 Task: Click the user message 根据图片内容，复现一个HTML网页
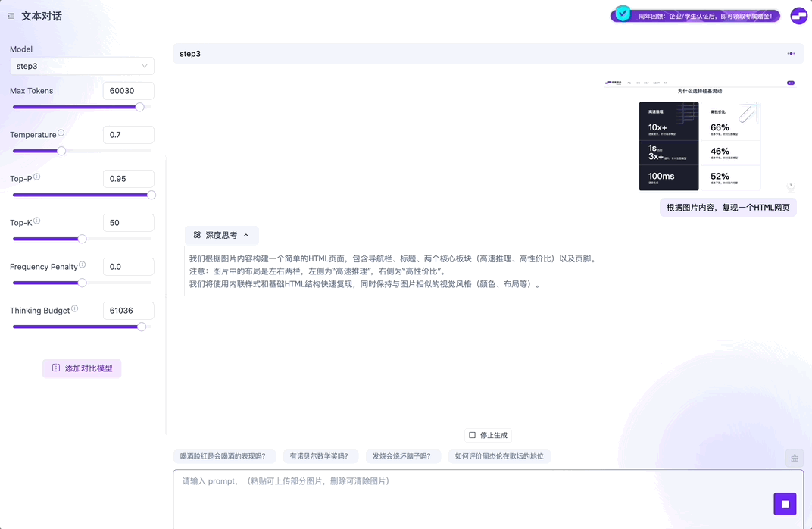728,208
